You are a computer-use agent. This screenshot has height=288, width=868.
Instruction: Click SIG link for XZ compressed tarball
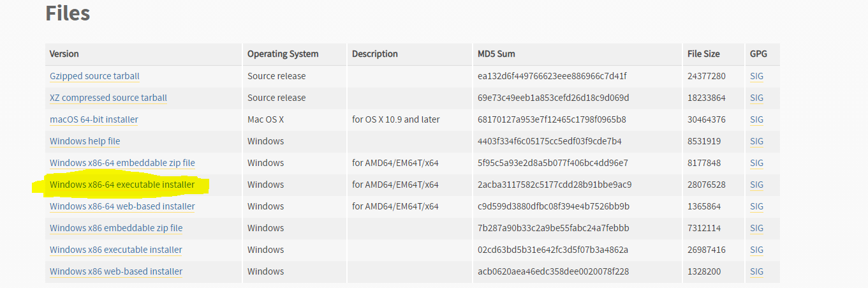[756, 98]
